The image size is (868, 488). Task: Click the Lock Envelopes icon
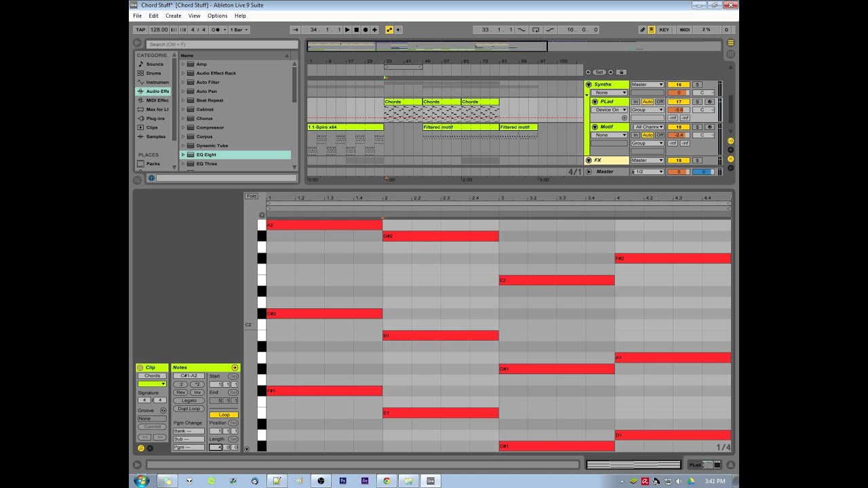coord(621,72)
